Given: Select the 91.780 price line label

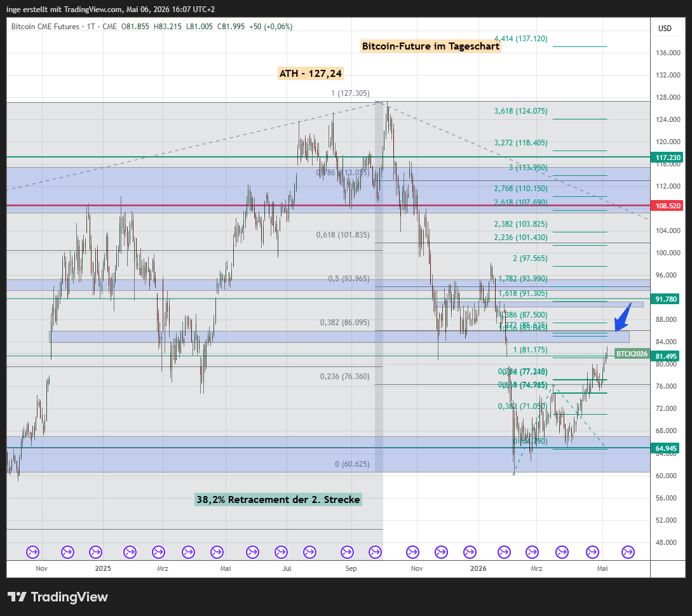Looking at the screenshot, I should pos(665,299).
